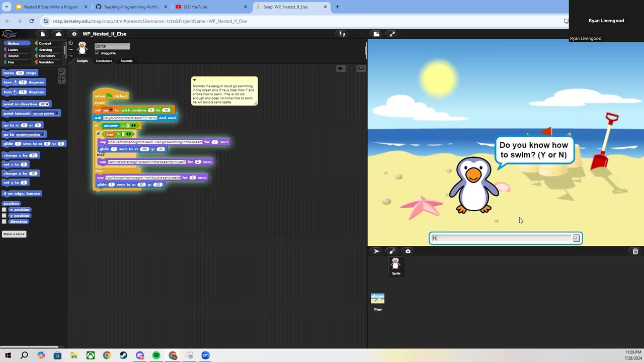
Task: Open the point in direction 90 dropdown
Action: click(x=47, y=104)
